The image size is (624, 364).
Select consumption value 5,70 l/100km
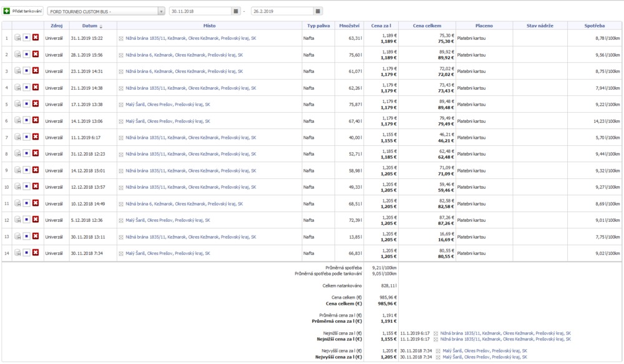pos(608,138)
